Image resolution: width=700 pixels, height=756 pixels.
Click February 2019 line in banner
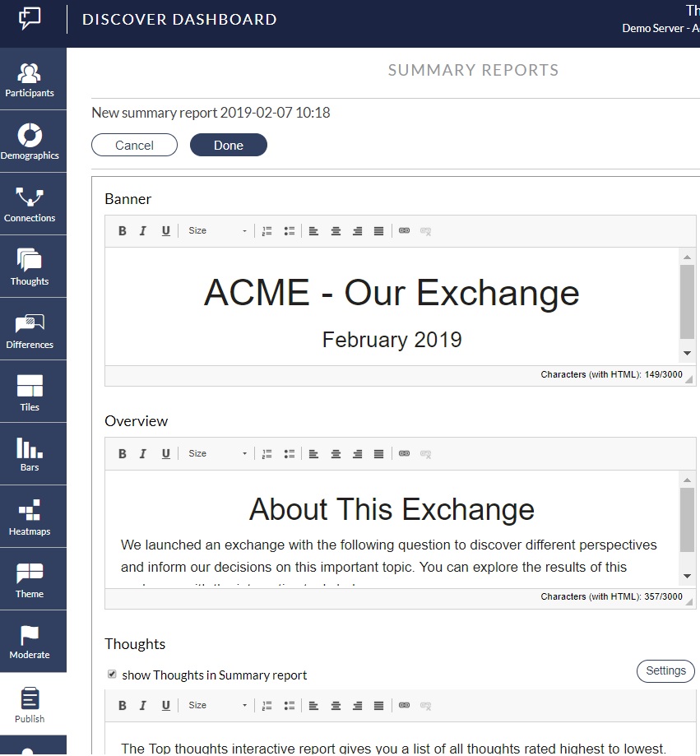tap(392, 340)
